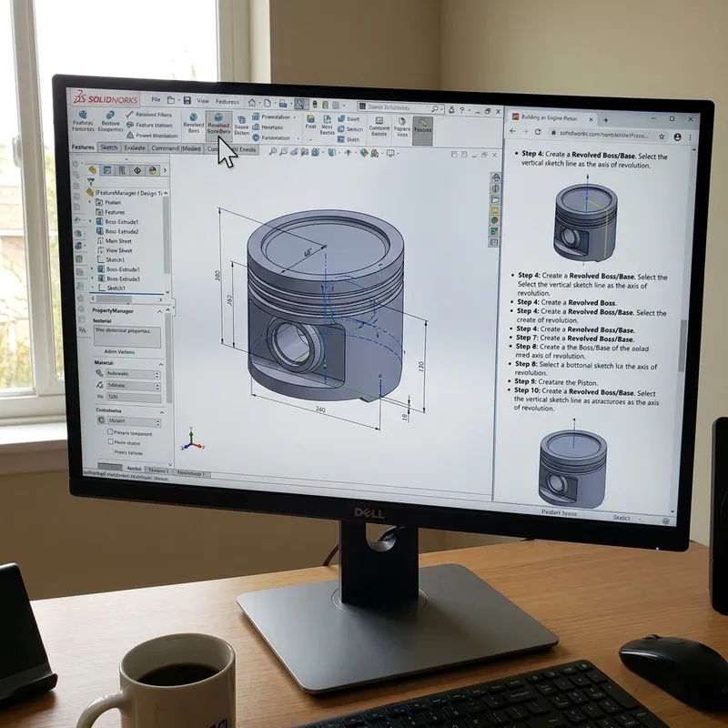Viewport: 728px width, 728px height.
Task: Open the File menu
Action: coord(156,99)
